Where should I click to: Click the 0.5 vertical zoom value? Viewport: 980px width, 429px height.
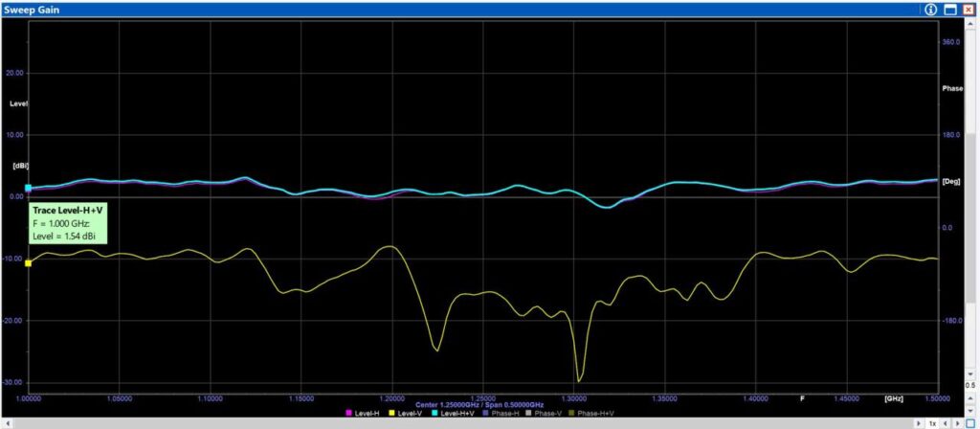[x=970, y=385]
